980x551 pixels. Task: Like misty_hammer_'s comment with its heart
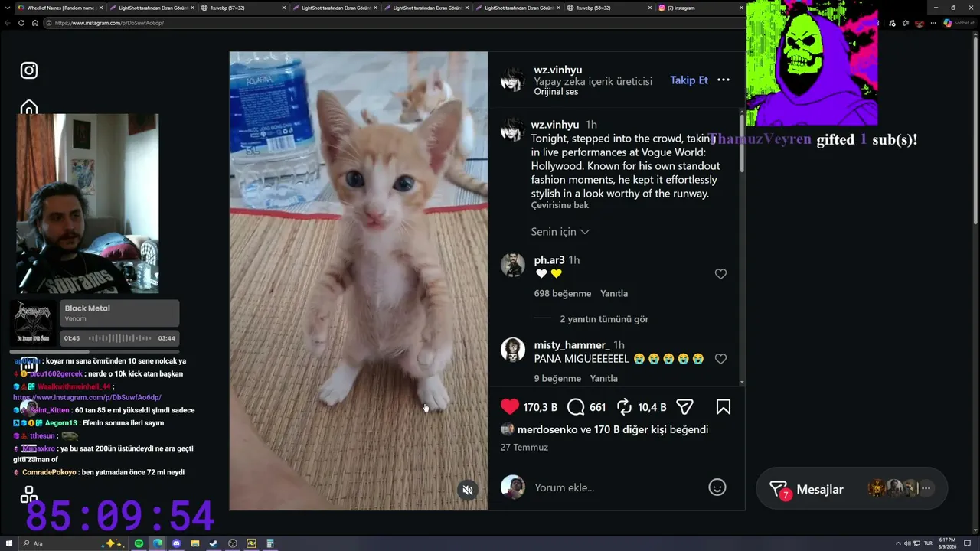pyautogui.click(x=720, y=359)
